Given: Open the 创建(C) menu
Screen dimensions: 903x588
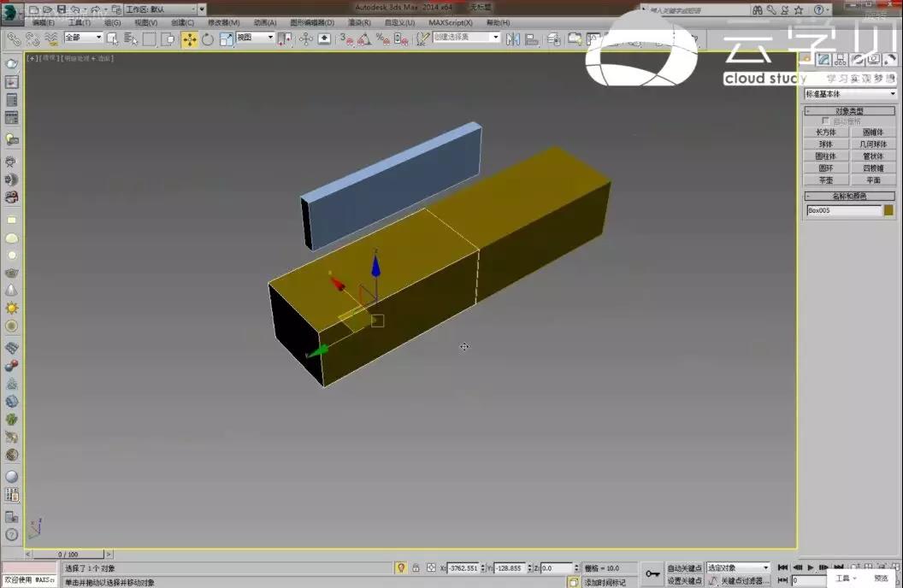Looking at the screenshot, I should (182, 23).
